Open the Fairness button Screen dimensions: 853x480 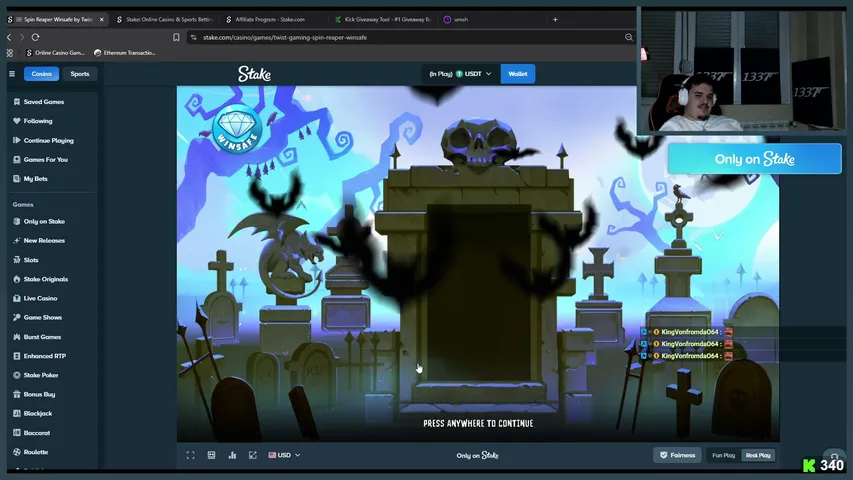click(x=677, y=456)
